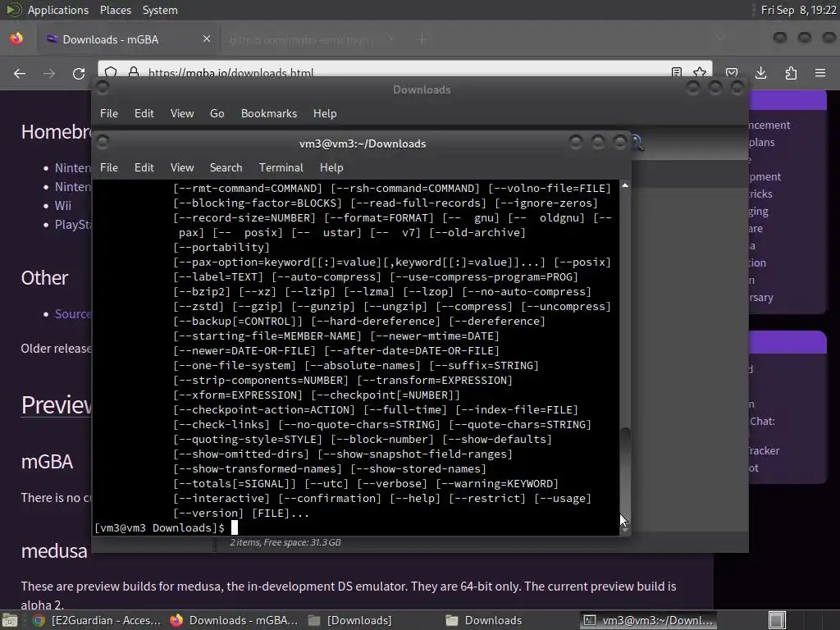
Task: Click sidebar link ending in 'ncement'
Action: [x=769, y=126]
